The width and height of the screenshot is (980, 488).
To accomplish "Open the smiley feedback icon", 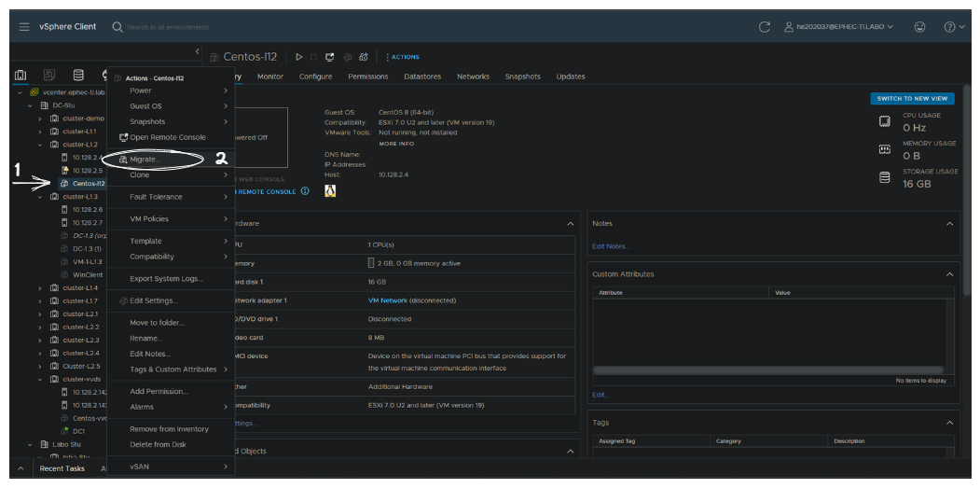I will click(x=919, y=27).
